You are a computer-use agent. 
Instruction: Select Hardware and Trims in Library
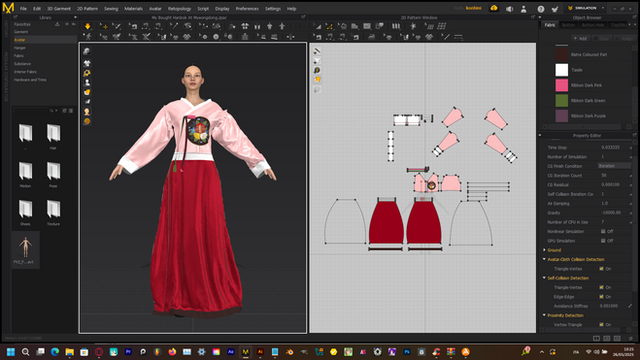[30, 80]
